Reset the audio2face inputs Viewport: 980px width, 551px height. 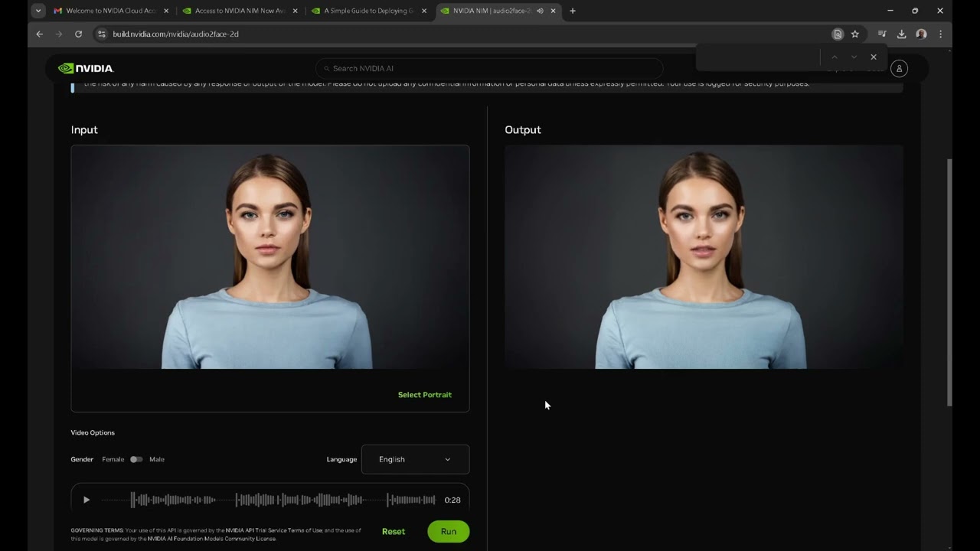[394, 531]
